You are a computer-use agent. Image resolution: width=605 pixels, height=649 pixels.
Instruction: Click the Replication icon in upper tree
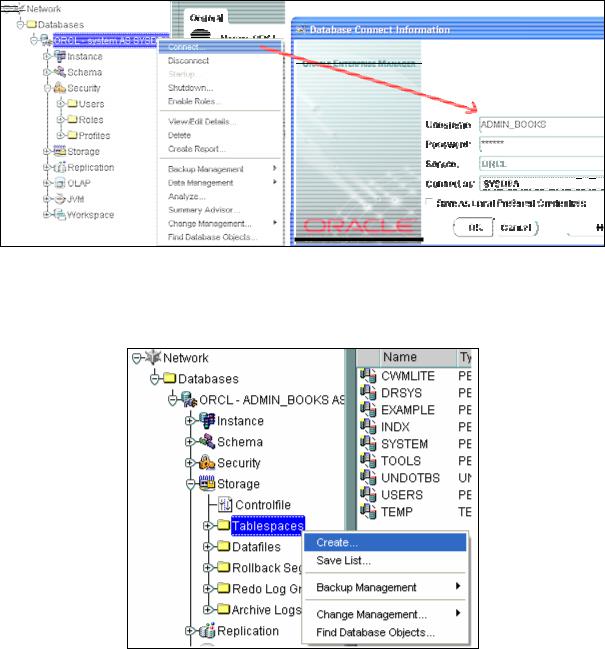60,167
